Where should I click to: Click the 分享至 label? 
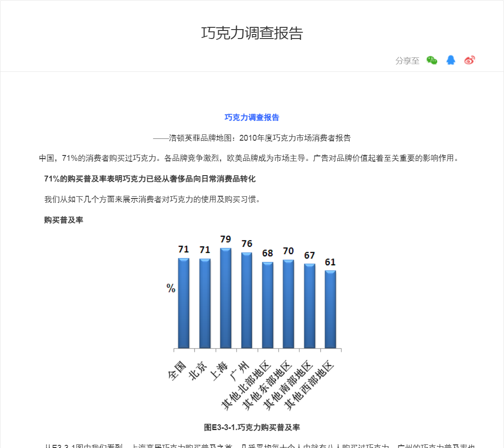[x=407, y=61]
